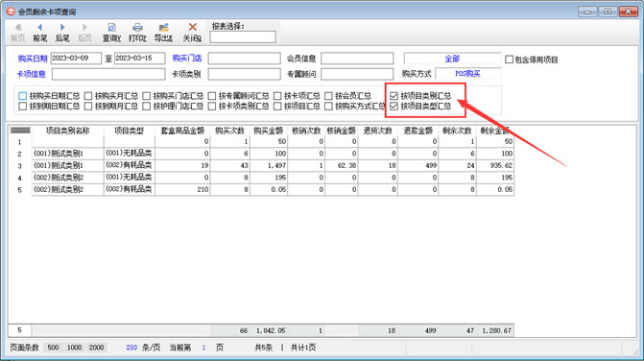The height and width of the screenshot is (361, 644).
Task: Click the app logo in title bar
Action: [x=11, y=12]
